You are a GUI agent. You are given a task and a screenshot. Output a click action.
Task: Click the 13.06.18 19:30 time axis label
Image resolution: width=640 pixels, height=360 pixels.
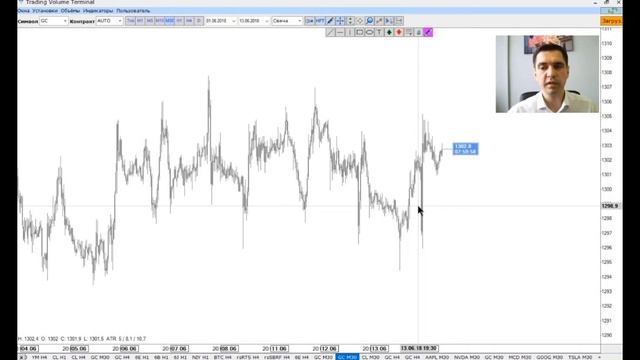pyautogui.click(x=419, y=348)
